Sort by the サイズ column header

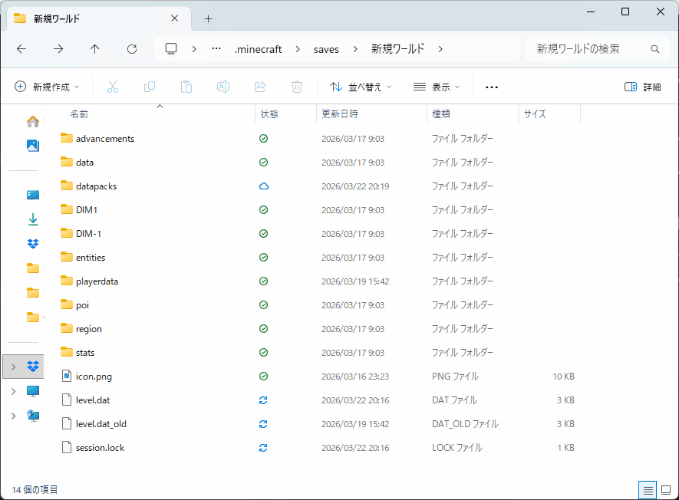coord(535,114)
